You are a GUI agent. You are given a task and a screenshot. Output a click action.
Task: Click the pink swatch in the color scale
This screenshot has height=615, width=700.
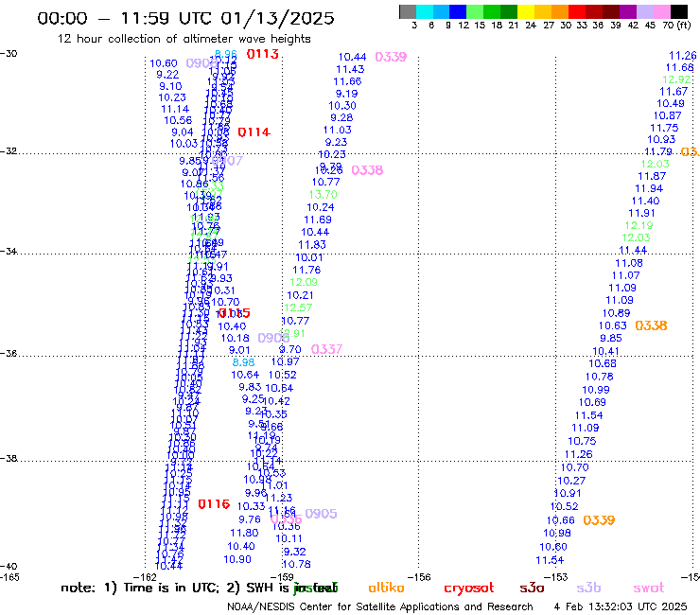click(x=660, y=11)
